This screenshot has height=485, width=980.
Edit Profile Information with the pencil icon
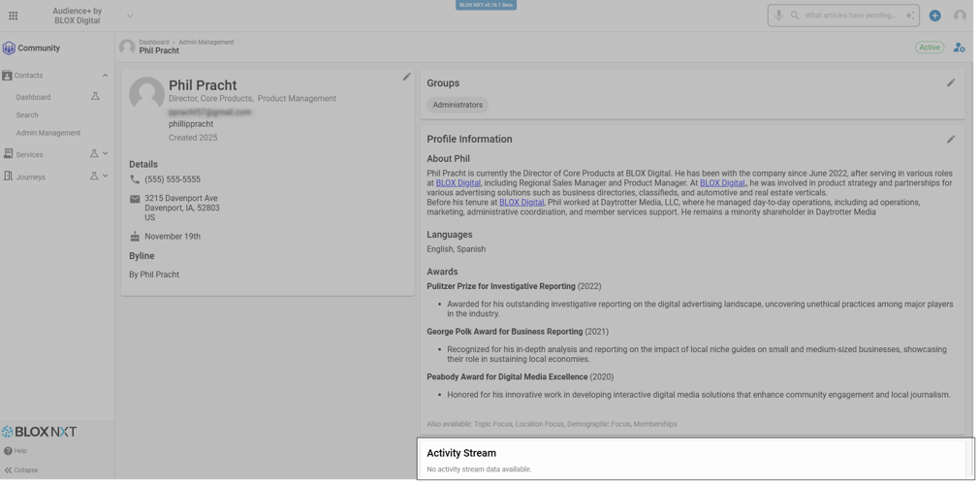pos(951,139)
